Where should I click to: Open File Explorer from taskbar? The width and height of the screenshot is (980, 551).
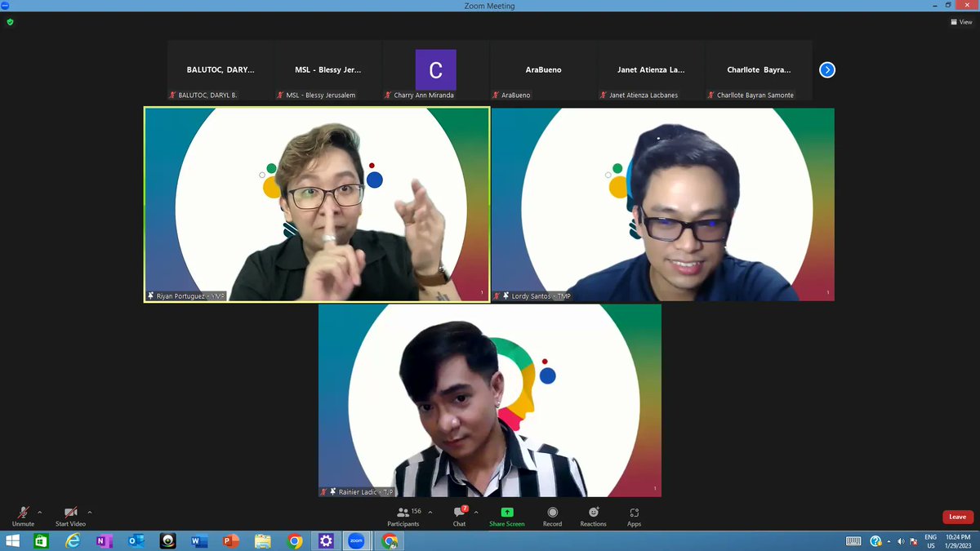tap(262, 540)
